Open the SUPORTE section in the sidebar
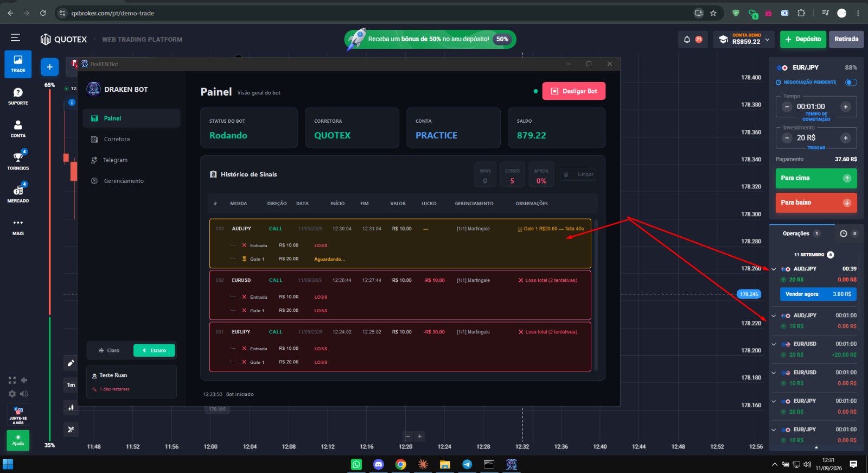This screenshot has width=868, height=473. [18, 96]
